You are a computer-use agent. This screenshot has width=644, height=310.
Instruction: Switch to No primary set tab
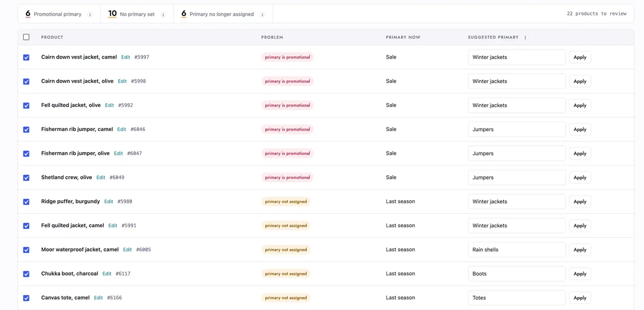pos(137,14)
